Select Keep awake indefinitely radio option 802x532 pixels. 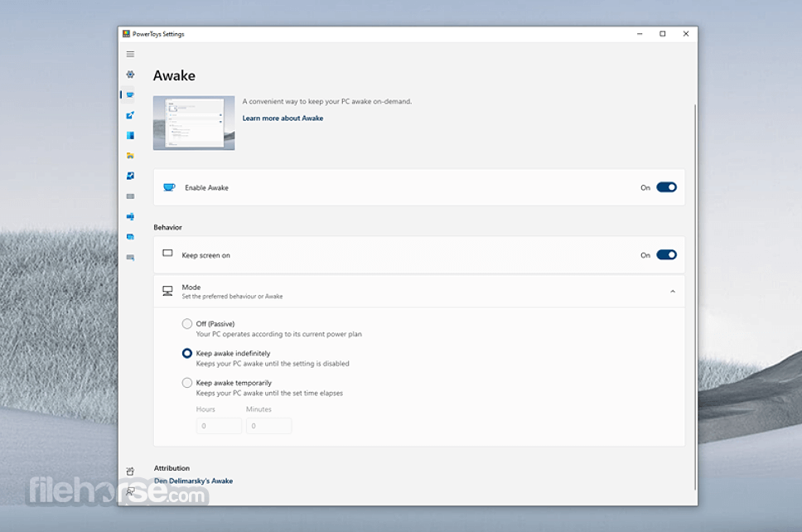pyautogui.click(x=187, y=354)
